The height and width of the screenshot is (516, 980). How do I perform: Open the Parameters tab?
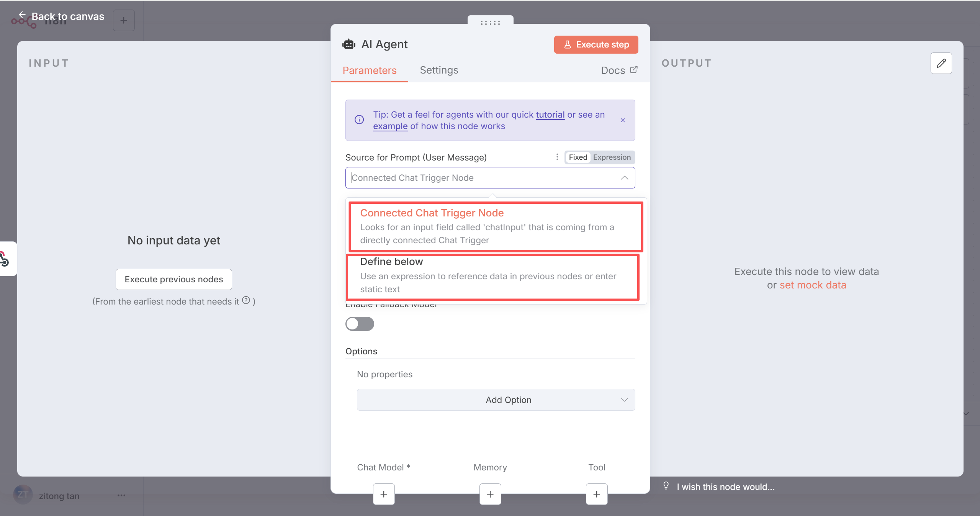369,70
